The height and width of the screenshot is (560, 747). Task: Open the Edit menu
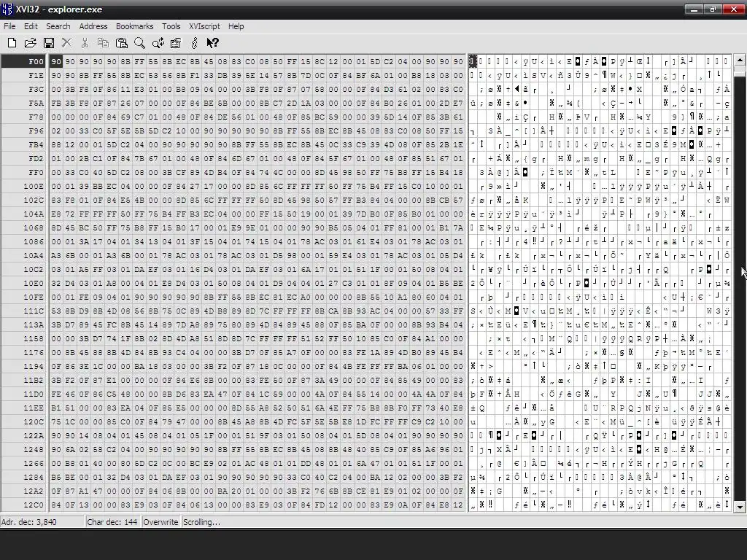(31, 26)
